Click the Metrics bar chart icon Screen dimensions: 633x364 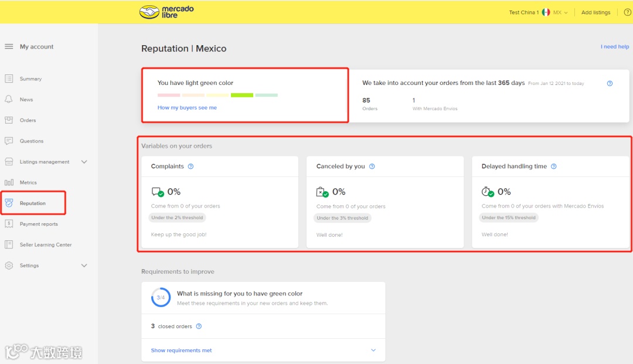9,182
